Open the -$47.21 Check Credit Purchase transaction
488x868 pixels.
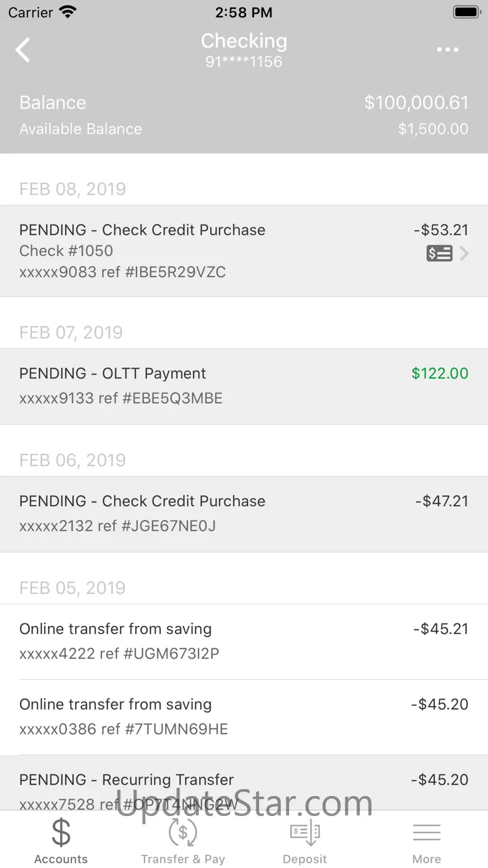(x=244, y=514)
